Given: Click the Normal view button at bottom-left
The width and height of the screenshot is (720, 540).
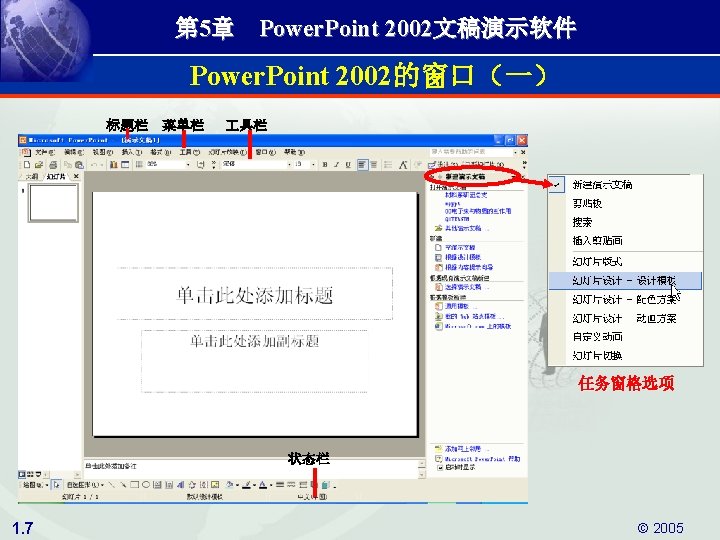Looking at the screenshot, I should coord(22,474).
